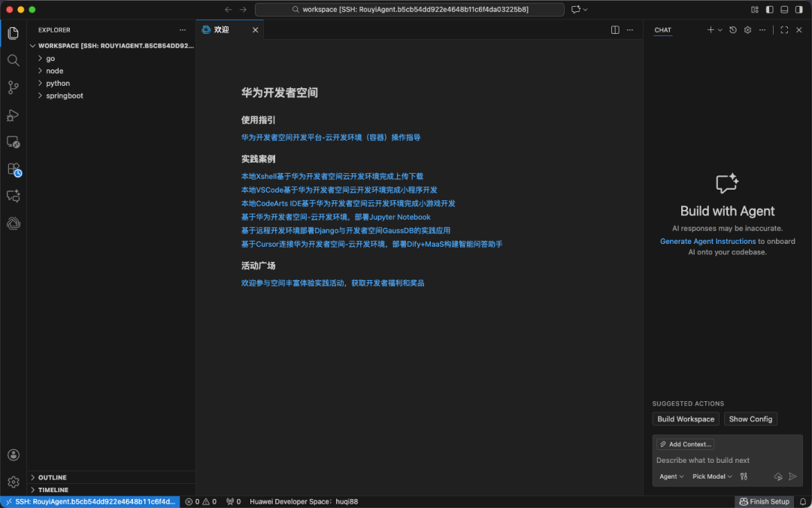Collapse the WORKSPACE root section
This screenshot has width=812, height=508.
point(111,46)
